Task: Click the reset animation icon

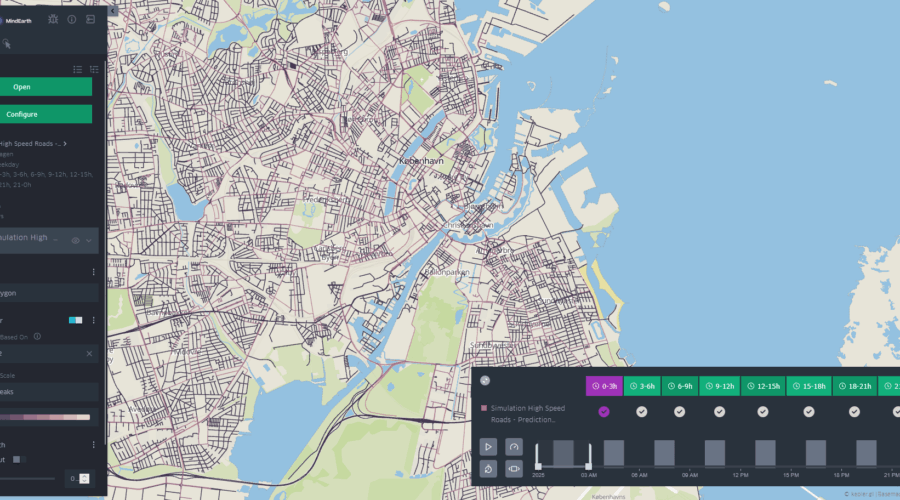Action: 489,468
